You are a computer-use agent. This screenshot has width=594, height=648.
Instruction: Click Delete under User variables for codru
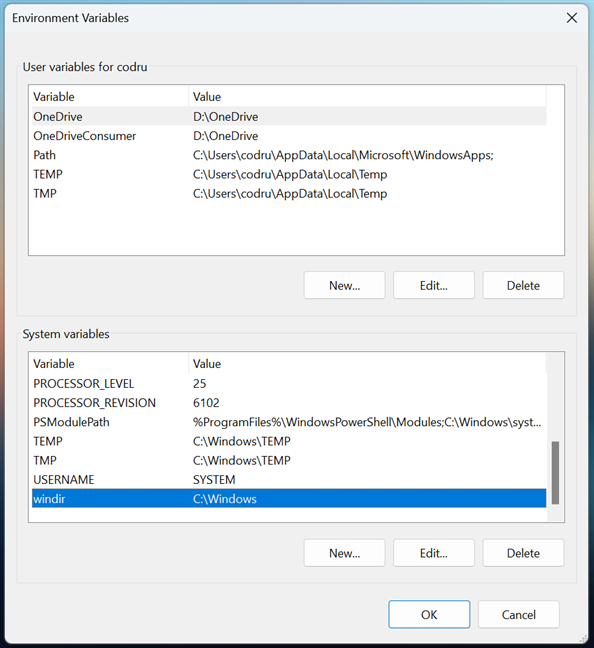[x=523, y=285]
